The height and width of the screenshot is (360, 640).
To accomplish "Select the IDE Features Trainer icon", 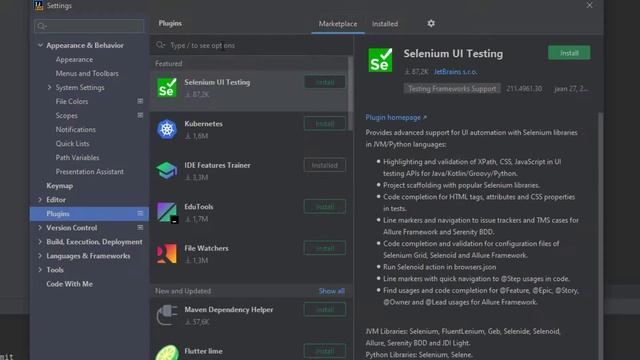I will pyautogui.click(x=167, y=171).
